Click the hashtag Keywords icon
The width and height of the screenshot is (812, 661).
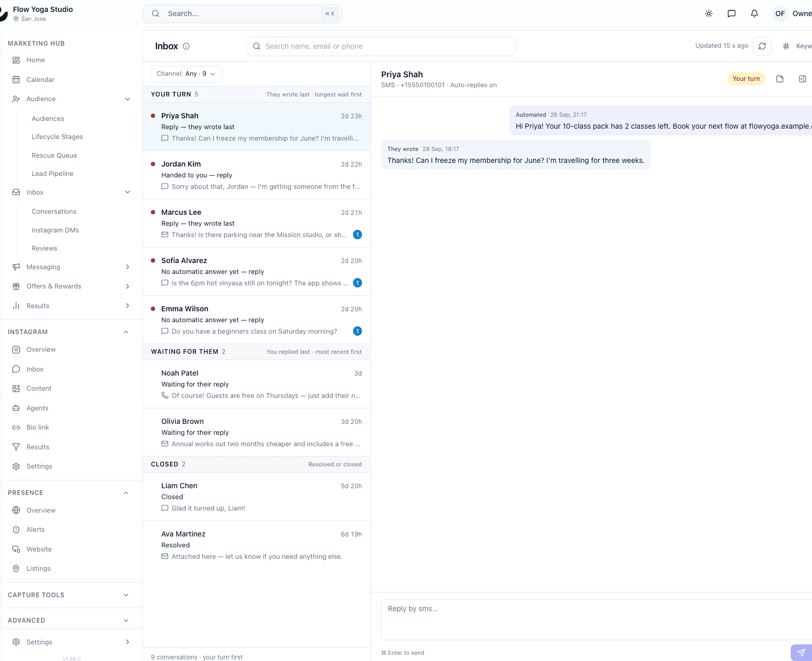pos(786,46)
